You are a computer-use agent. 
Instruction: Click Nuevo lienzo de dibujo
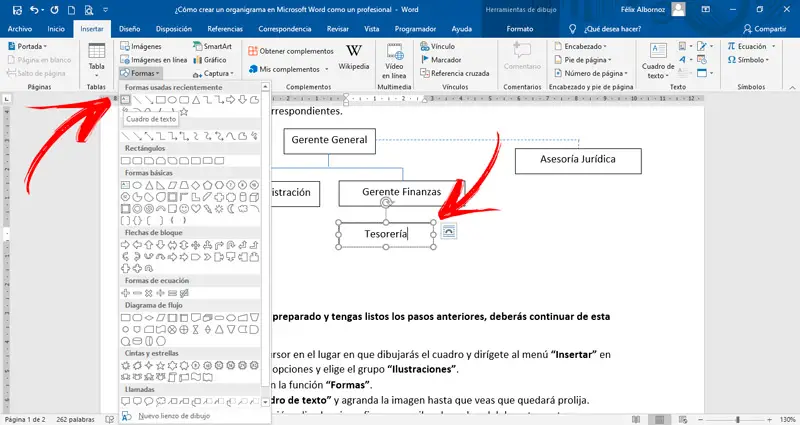tap(166, 416)
